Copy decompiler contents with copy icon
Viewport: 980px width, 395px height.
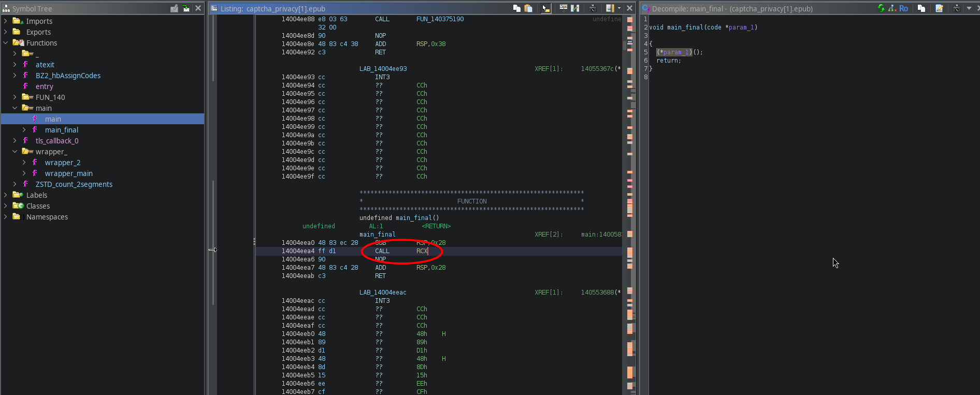921,8
